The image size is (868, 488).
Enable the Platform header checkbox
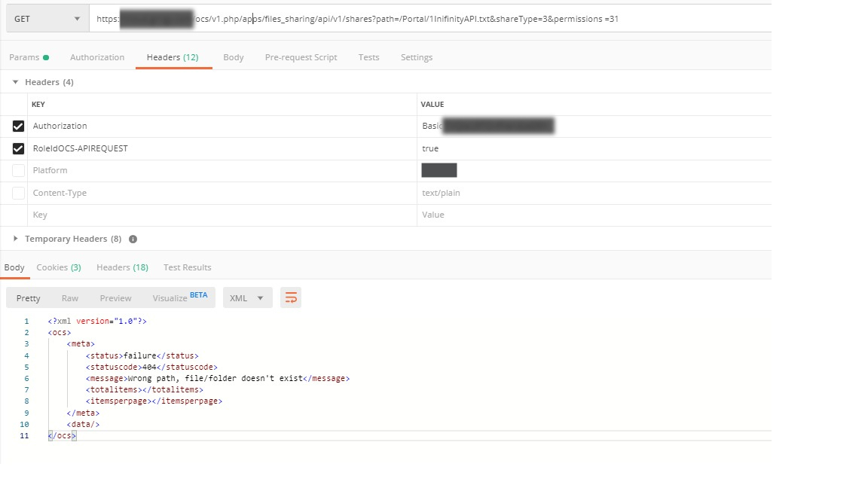(18, 170)
